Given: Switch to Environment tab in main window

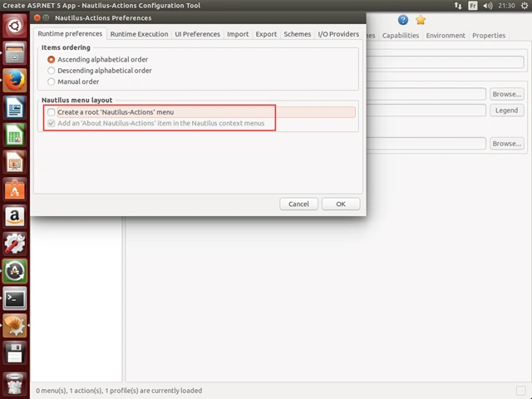Looking at the screenshot, I should pos(446,35).
